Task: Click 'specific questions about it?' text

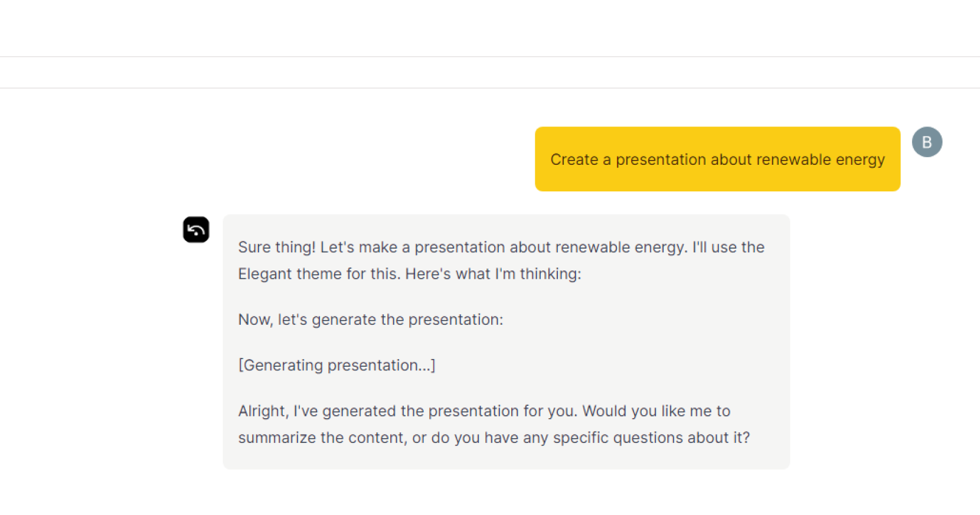Action: [651, 438]
